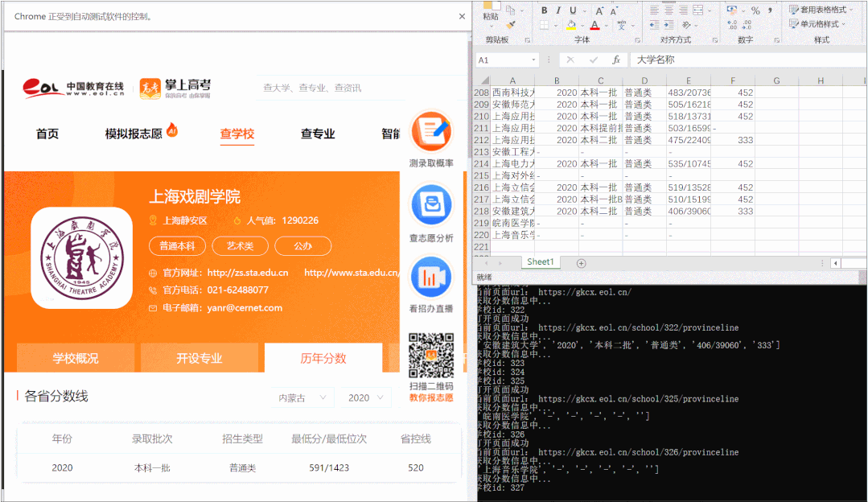868x502 pixels.
Task: Click the 查志愿分析 round icon
Action: pos(431,205)
